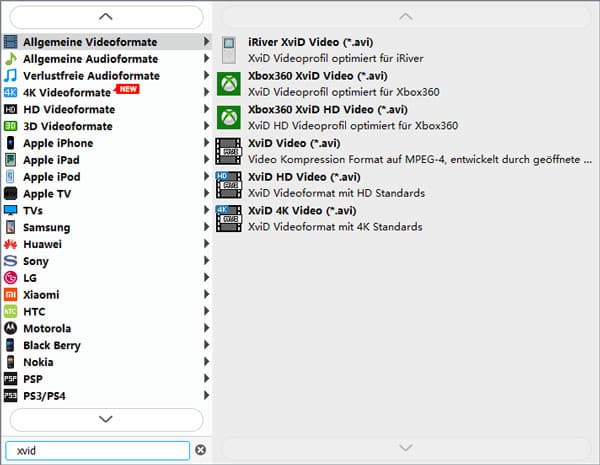Click the PS3/PS4 icon

click(x=10, y=396)
